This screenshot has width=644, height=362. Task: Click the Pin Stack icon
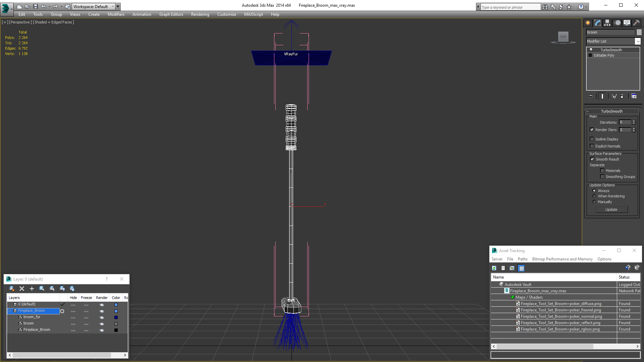pyautogui.click(x=591, y=96)
